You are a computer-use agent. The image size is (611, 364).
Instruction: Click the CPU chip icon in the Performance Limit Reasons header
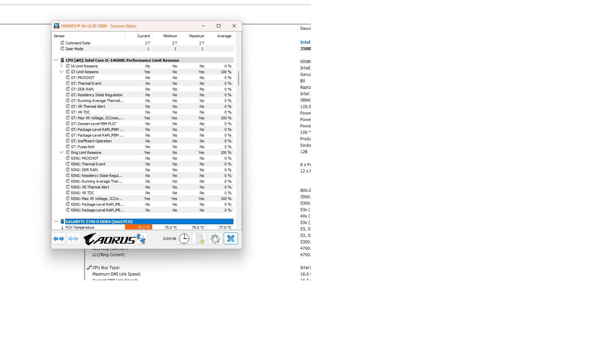coord(62,60)
